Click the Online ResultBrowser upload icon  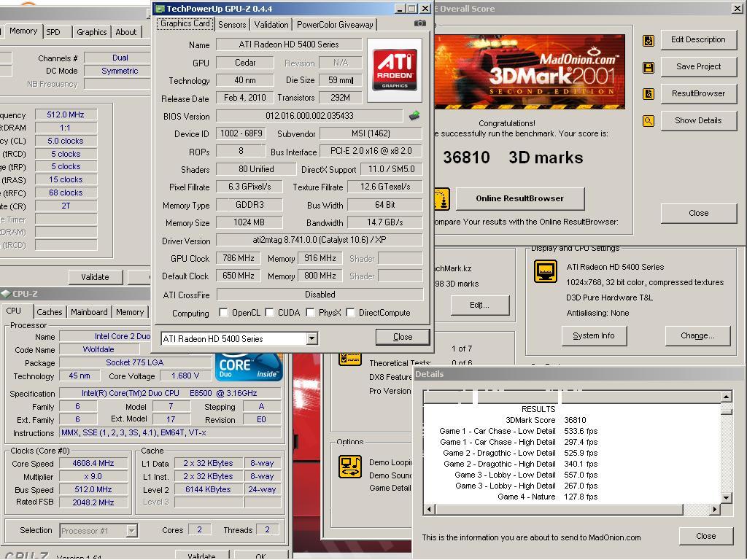(x=442, y=198)
